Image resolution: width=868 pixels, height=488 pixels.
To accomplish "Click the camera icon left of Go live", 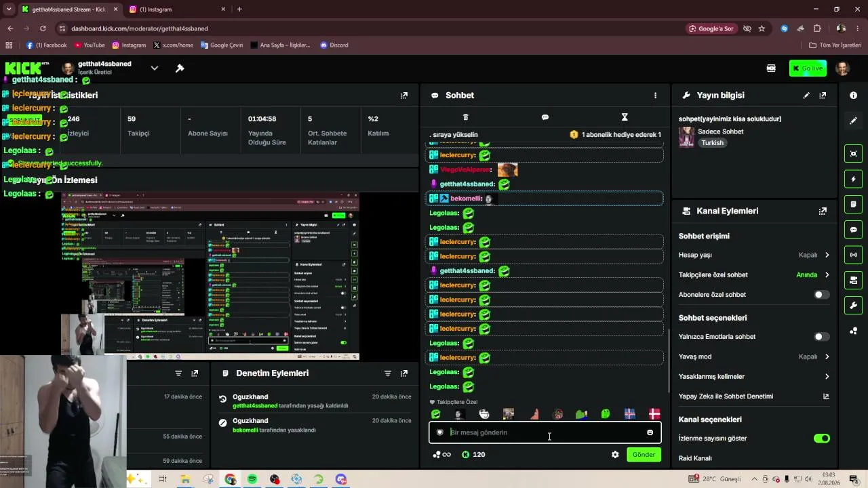I will pos(771,68).
